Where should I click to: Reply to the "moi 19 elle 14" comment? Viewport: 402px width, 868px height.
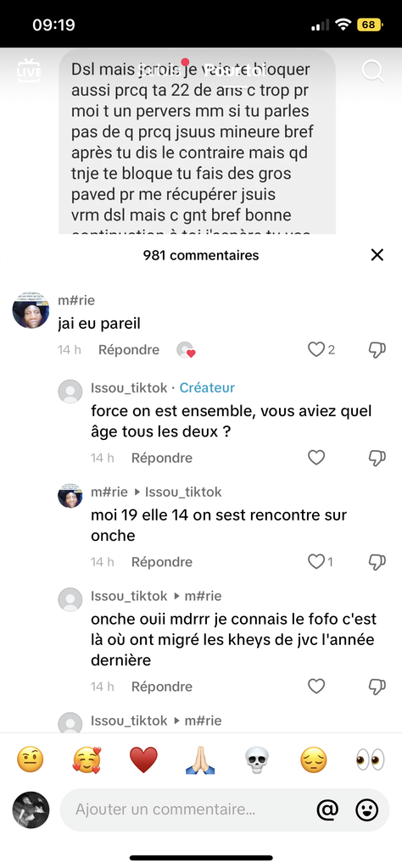(x=162, y=562)
